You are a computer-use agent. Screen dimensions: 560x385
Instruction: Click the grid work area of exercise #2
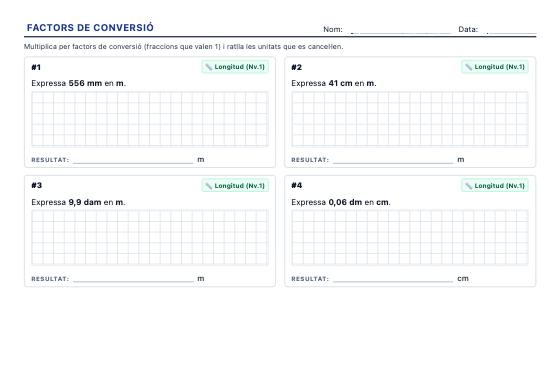[410, 119]
